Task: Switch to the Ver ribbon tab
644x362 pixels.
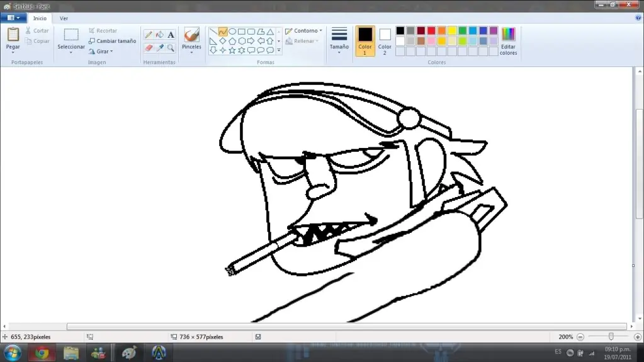Action: click(64, 18)
